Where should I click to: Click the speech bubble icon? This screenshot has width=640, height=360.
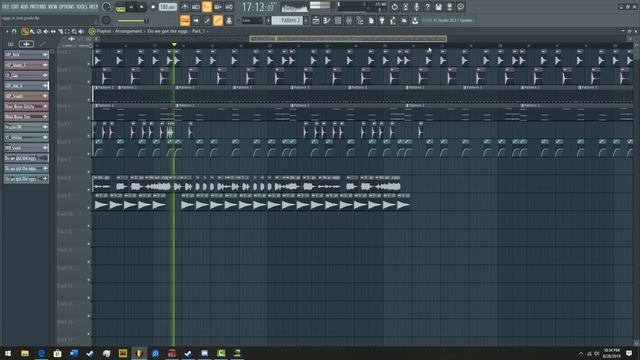(x=460, y=7)
